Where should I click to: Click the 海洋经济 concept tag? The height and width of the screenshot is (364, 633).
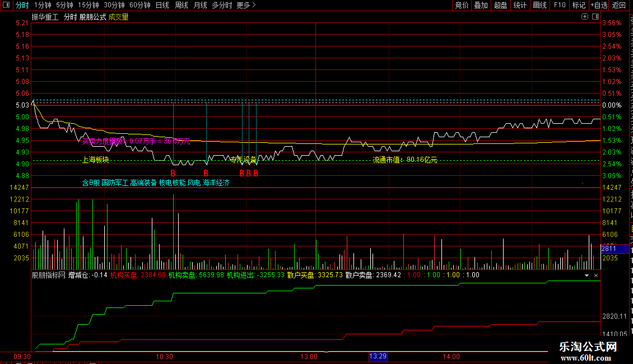click(x=216, y=183)
